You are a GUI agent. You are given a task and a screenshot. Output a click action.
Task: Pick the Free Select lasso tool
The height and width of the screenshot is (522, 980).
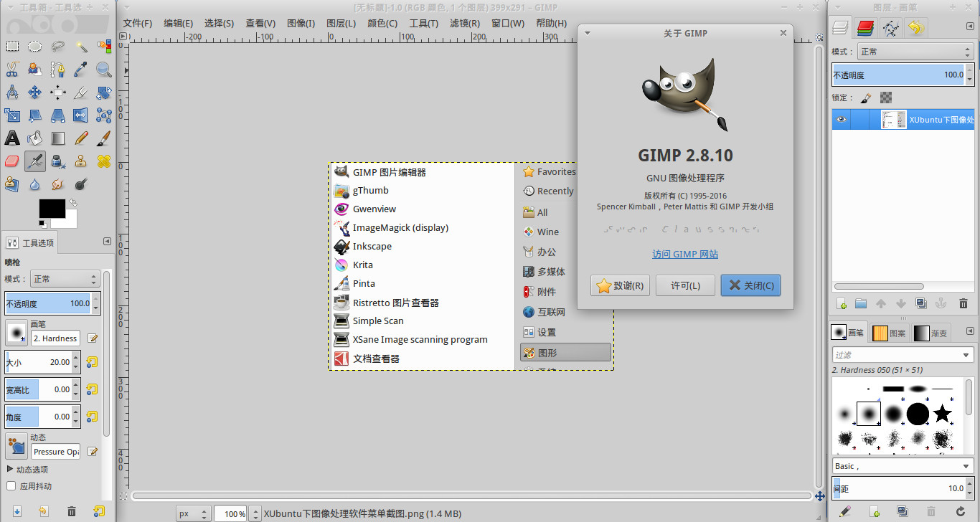pyautogui.click(x=58, y=47)
